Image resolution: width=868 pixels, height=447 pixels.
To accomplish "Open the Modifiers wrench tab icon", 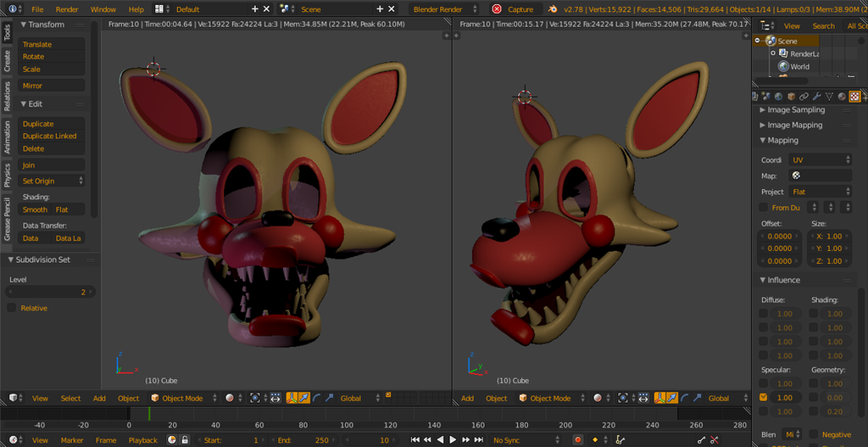I will click(816, 97).
